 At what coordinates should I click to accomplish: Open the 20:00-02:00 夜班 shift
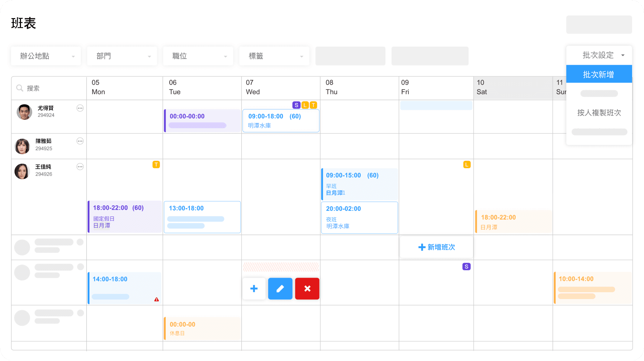[360, 217]
